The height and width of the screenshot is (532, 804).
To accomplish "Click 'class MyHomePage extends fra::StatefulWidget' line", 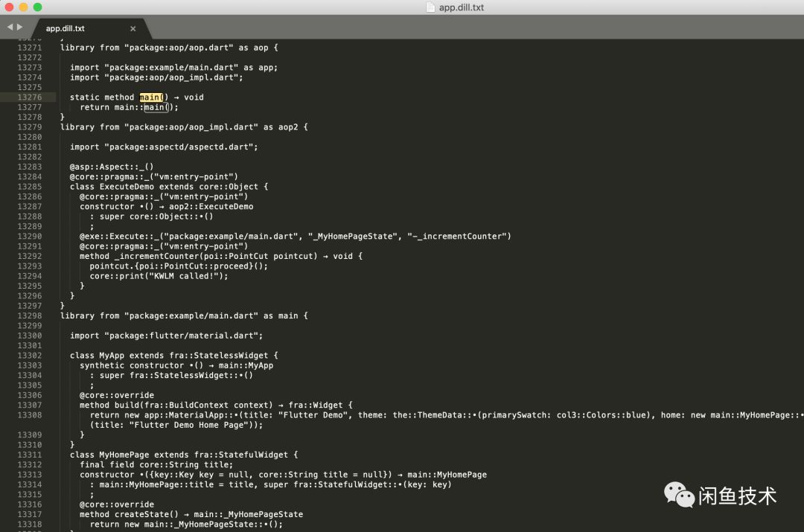I will (184, 455).
